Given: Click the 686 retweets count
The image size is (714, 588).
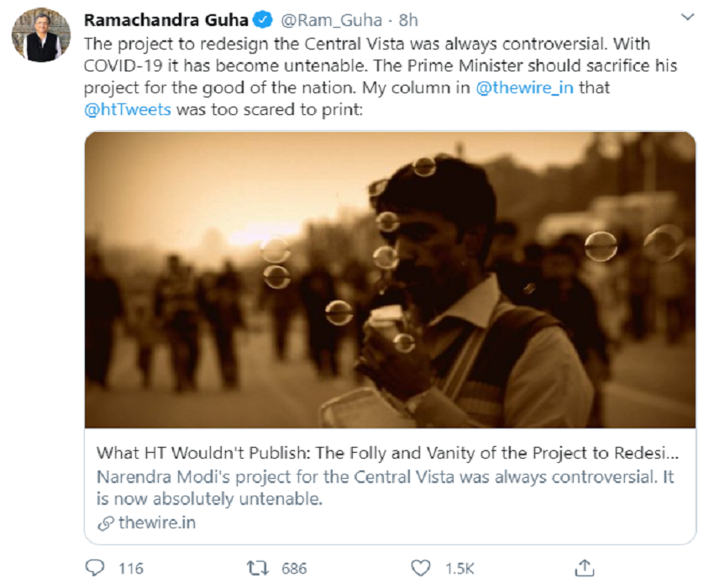Looking at the screenshot, I should pyautogui.click(x=294, y=569).
